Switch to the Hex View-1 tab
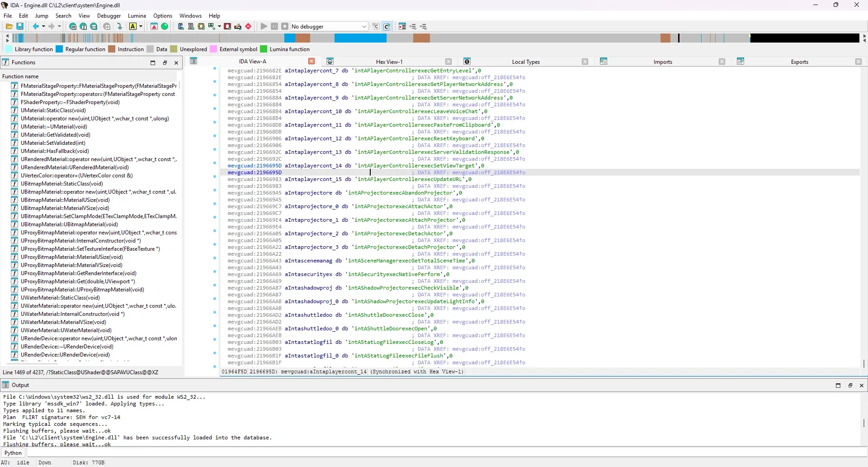Screen dimensions: 868x467 point(389,62)
